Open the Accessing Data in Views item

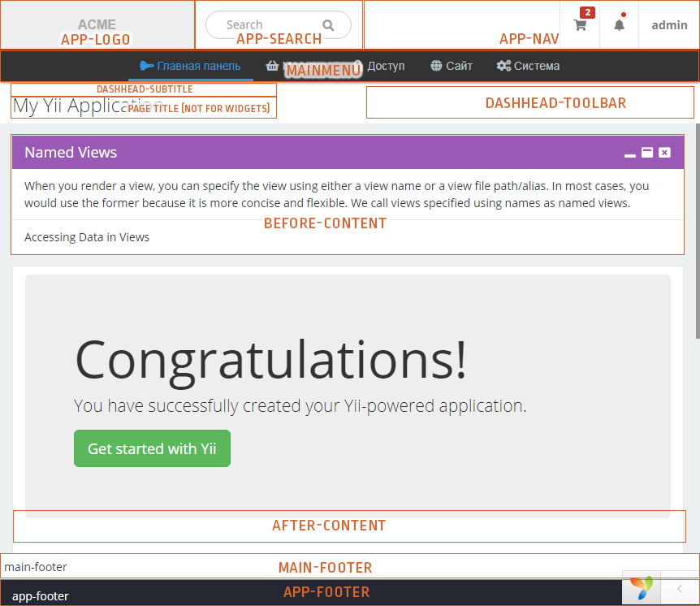coord(87,237)
